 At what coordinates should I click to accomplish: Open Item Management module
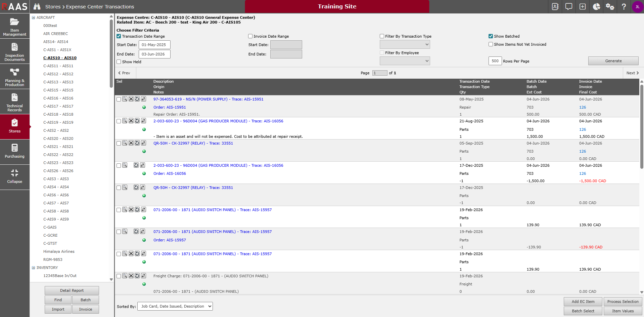point(15,26)
